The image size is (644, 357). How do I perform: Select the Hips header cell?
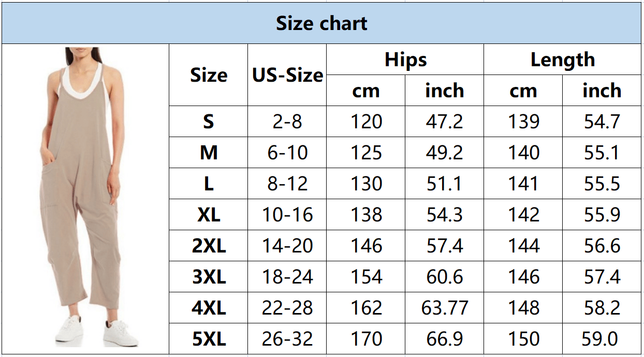[405, 60]
